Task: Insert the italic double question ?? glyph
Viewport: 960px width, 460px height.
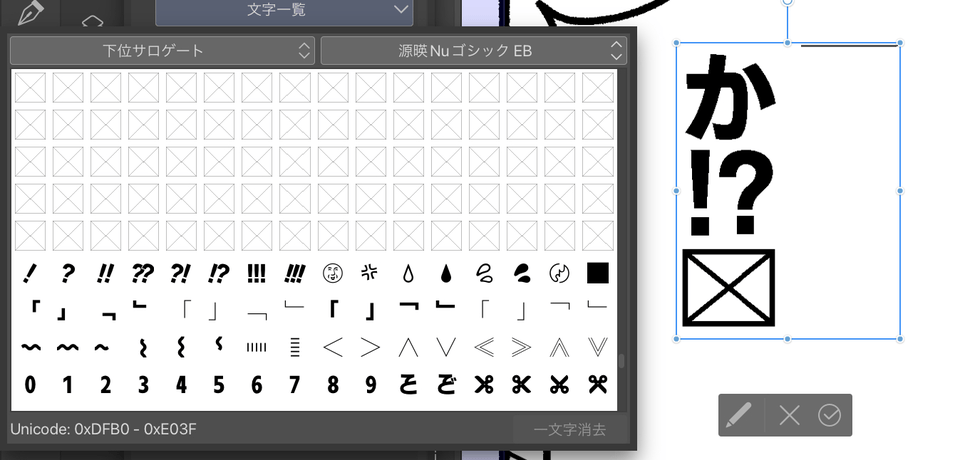Action: point(143,273)
